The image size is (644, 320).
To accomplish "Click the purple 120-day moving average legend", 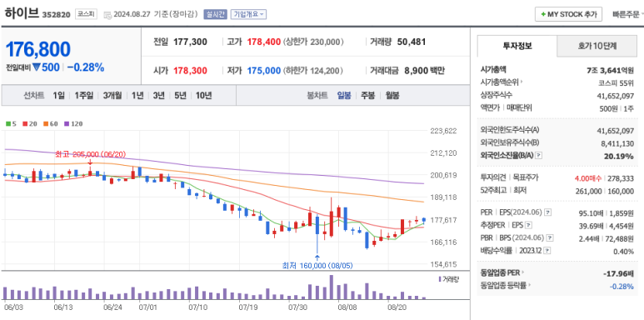I will click(72, 123).
